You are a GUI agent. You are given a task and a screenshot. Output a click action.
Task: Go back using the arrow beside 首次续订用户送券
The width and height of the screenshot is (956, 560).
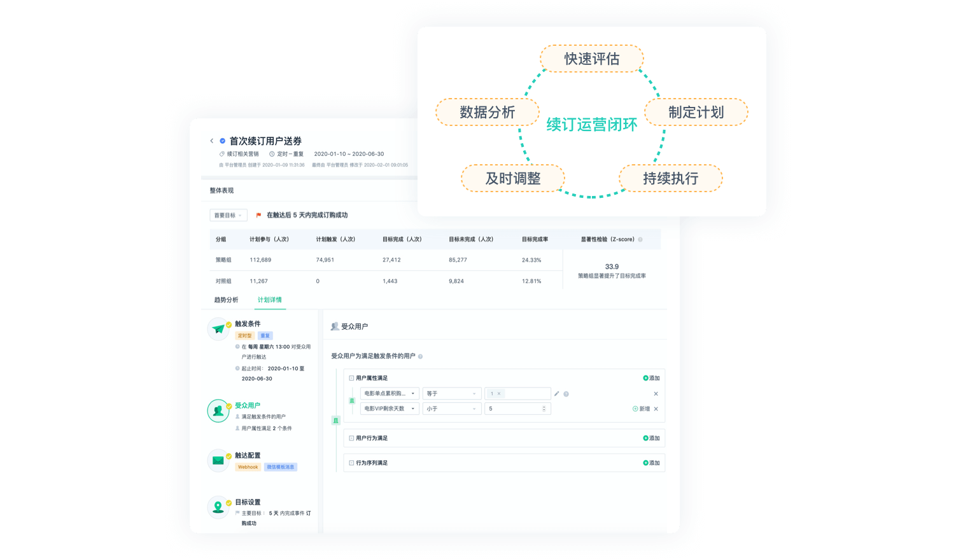click(212, 141)
